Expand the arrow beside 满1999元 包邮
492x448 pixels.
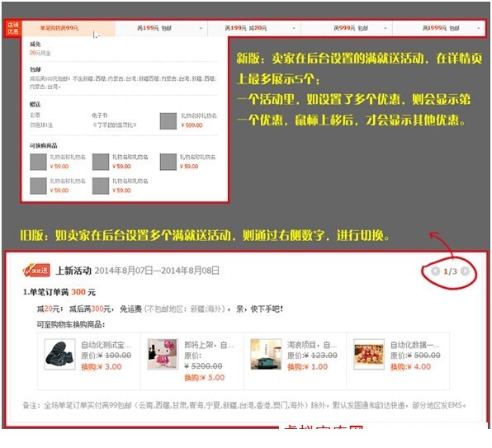(x=479, y=29)
